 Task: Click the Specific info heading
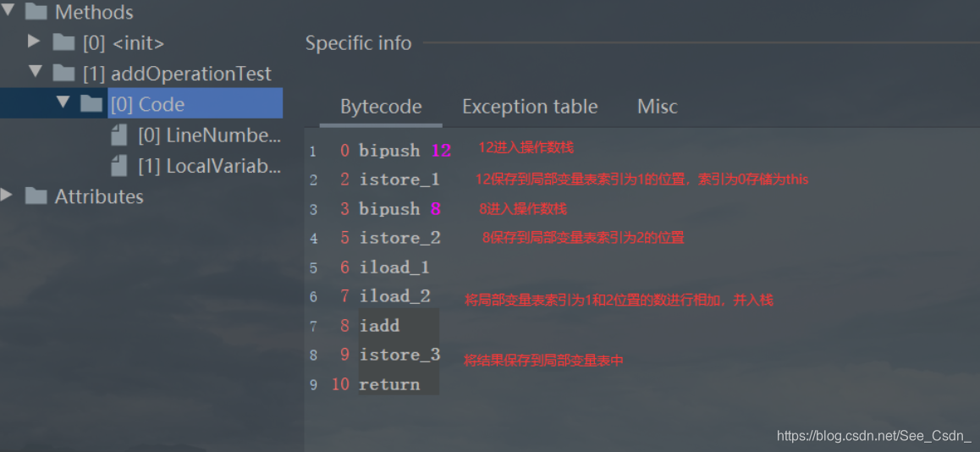(358, 44)
